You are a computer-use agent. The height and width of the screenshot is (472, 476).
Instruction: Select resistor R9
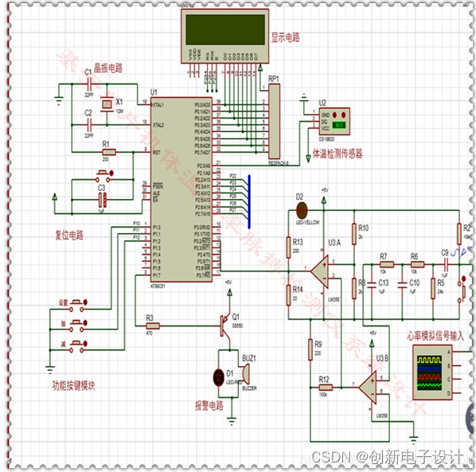click(x=310, y=349)
